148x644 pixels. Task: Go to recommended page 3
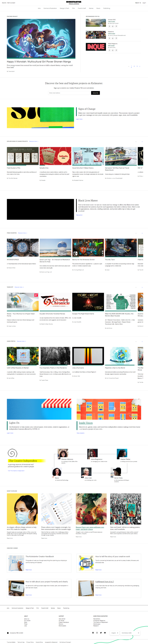pos(137,66)
